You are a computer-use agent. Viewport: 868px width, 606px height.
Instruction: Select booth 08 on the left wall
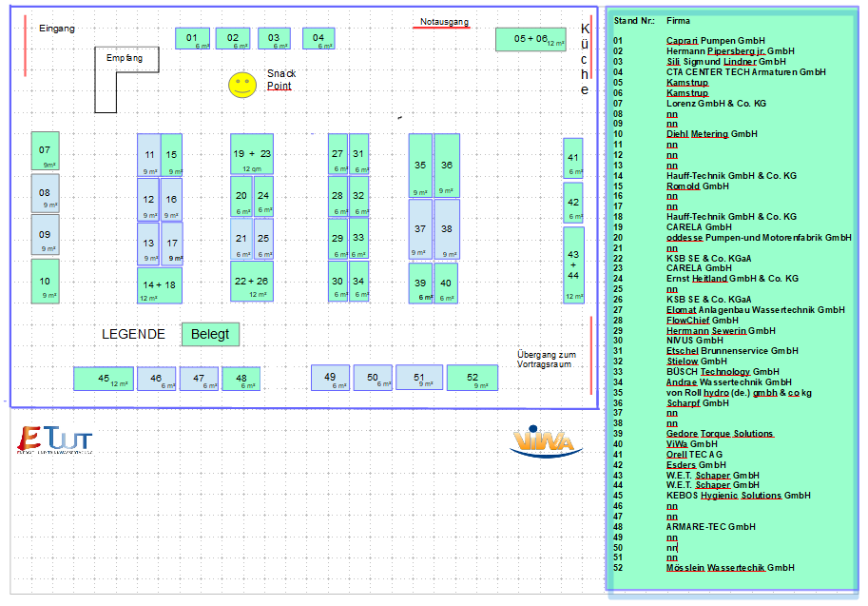(x=45, y=193)
